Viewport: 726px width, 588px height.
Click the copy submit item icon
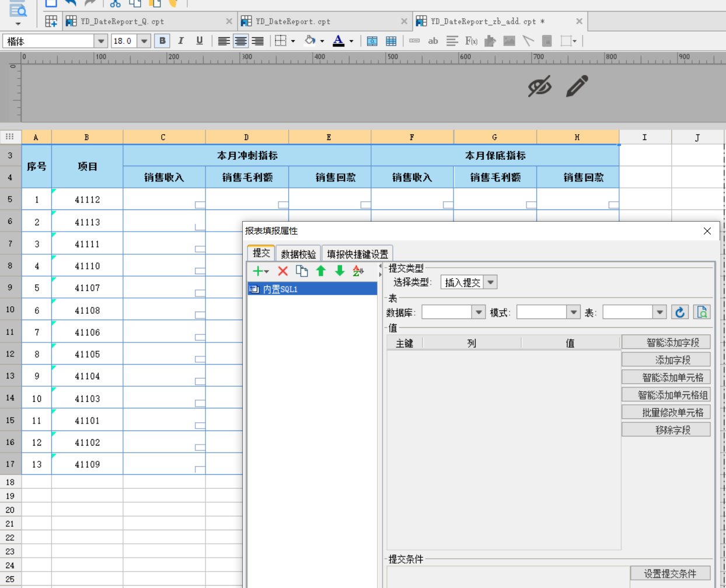[x=302, y=271]
